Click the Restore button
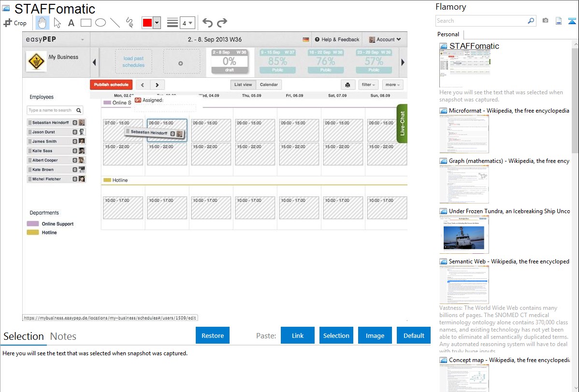The width and height of the screenshot is (579, 392). coord(213,335)
